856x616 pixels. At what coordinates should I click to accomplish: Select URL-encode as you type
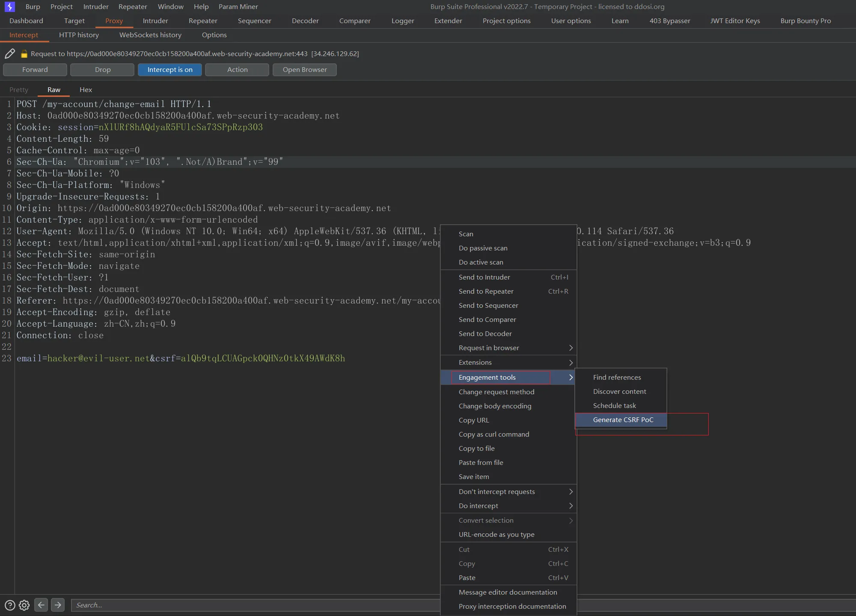point(508,534)
